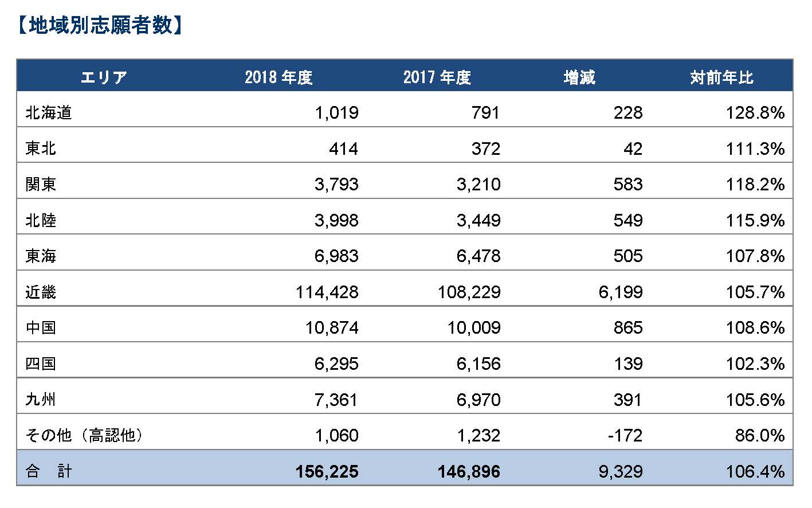Select the 四国 row label
The width and height of the screenshot is (812, 508).
(41, 364)
